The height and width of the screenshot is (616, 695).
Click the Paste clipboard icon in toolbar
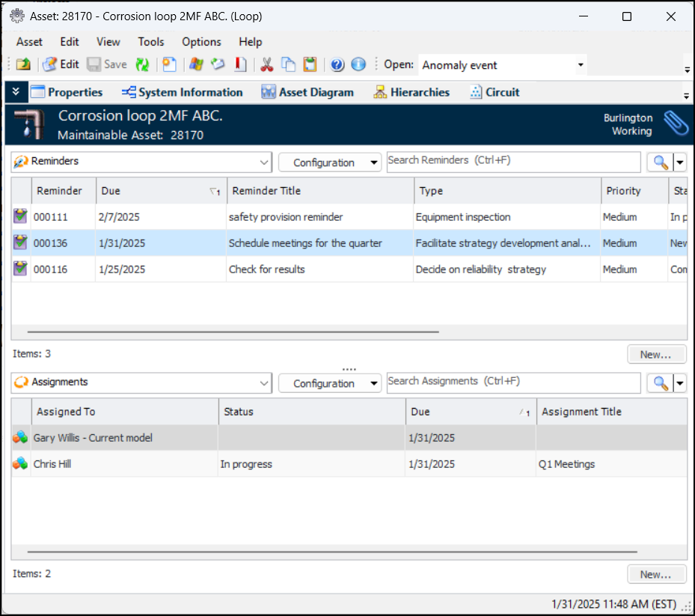coord(310,64)
